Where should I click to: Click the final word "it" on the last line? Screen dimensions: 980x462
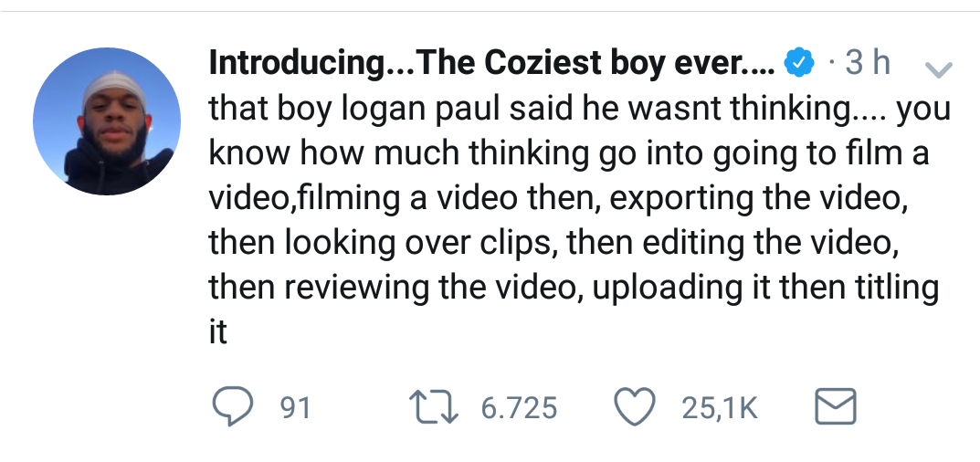(x=218, y=332)
